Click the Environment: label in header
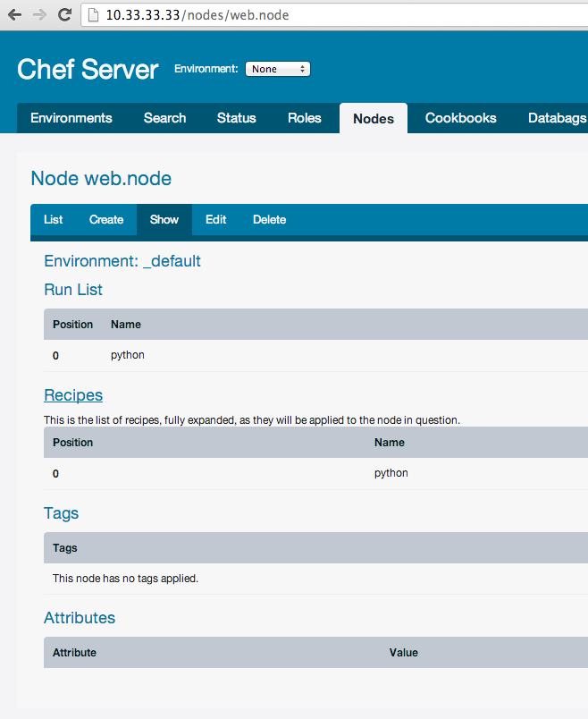The image size is (588, 719). click(206, 69)
